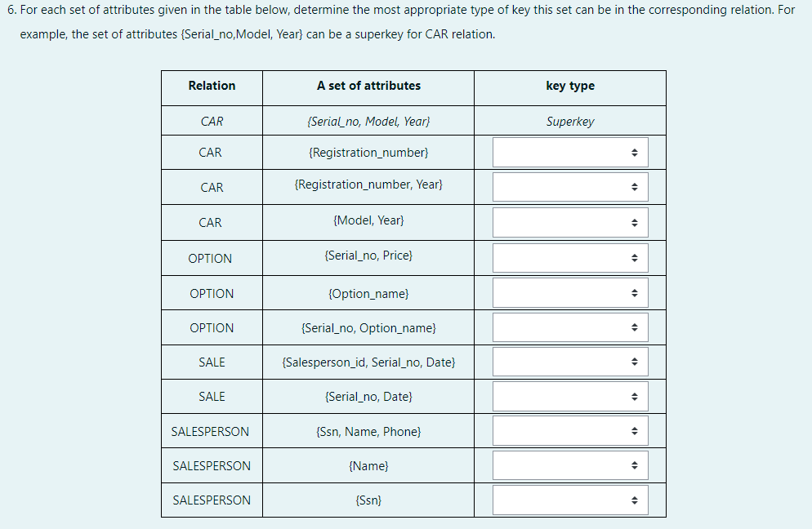This screenshot has height=529, width=812.
Task: Open the dropdown beside {Registration_number, Year}
Action: pos(569,187)
